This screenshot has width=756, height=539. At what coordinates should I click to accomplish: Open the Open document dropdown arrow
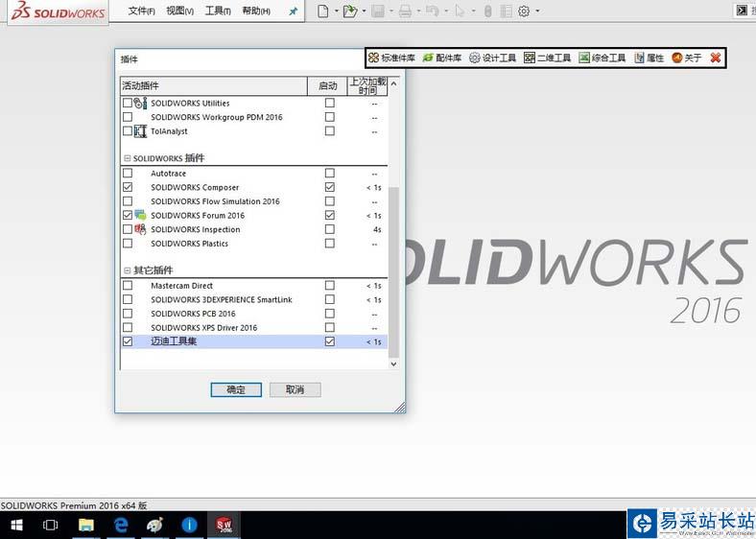coord(364,11)
